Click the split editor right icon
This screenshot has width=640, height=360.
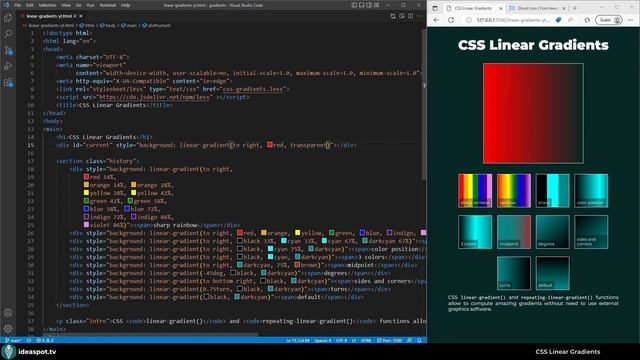click(x=410, y=16)
